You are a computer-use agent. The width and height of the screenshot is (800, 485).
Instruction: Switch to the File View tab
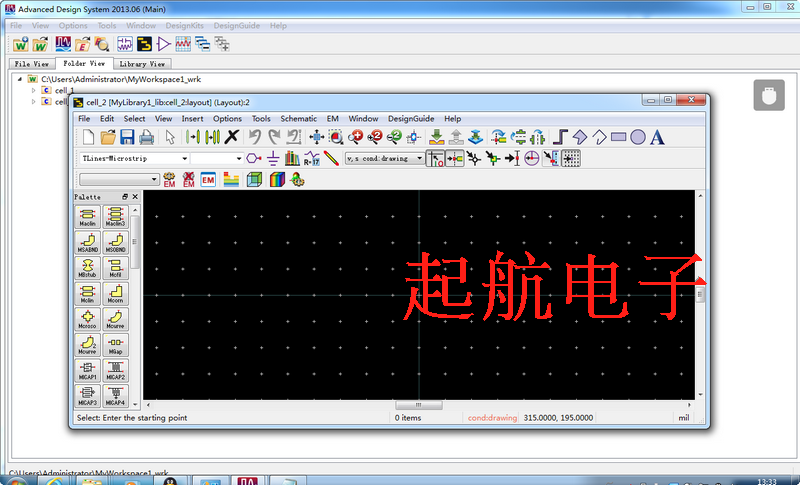[32, 64]
